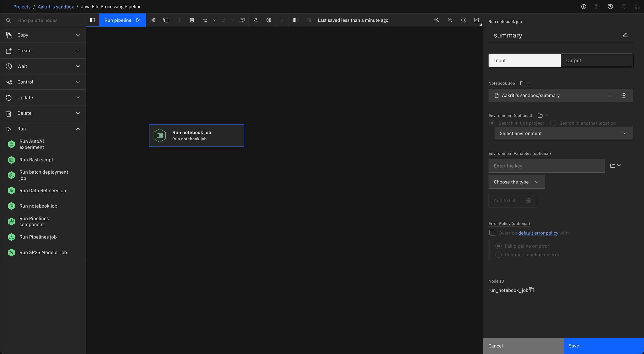Image resolution: width=644 pixels, height=354 pixels.
Task: Click the Enter the key input field
Action: (547, 166)
